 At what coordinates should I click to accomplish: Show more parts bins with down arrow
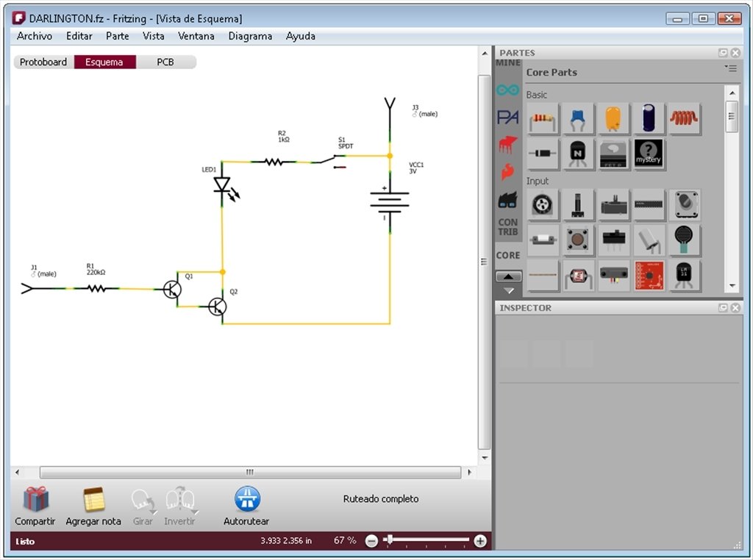pyautogui.click(x=509, y=291)
